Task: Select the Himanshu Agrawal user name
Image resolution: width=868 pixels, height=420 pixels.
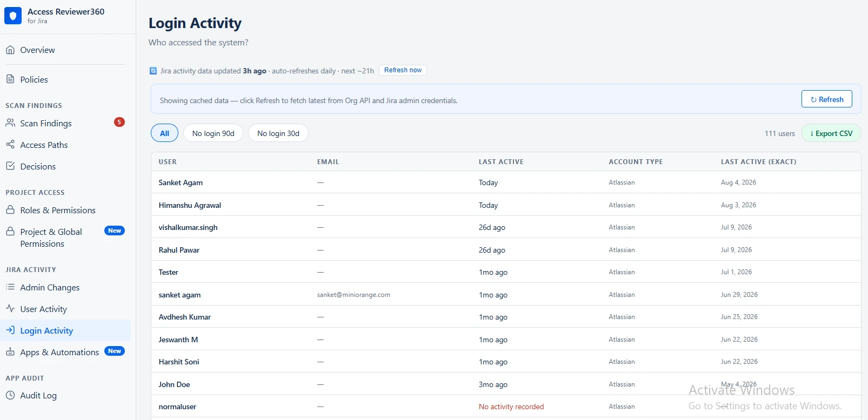Action: [190, 205]
